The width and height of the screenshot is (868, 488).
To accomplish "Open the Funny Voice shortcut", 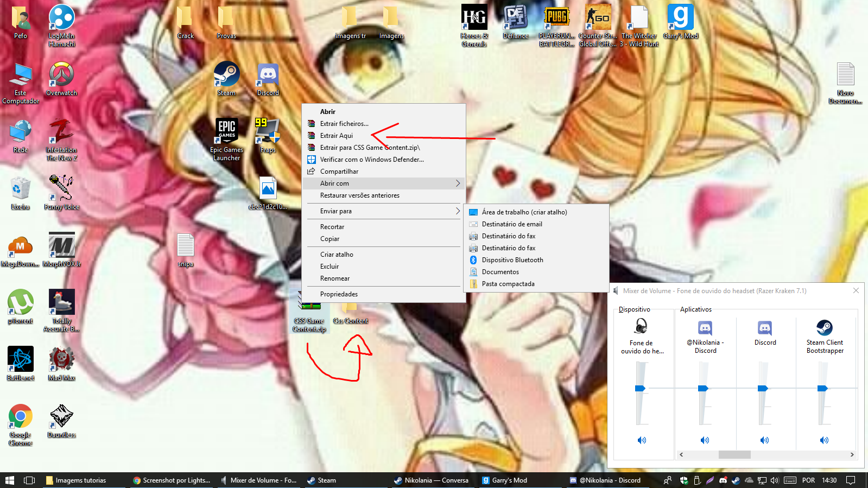I will 61,193.
